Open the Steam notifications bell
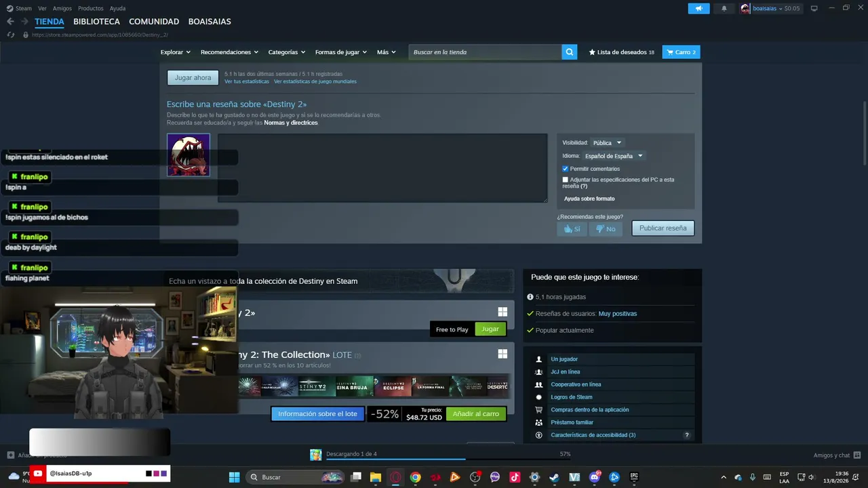The width and height of the screenshot is (868, 488). 724,8
